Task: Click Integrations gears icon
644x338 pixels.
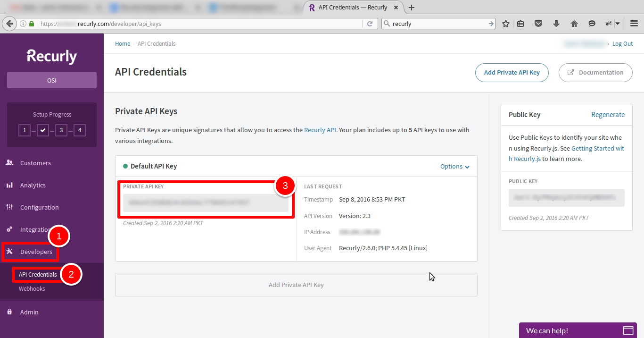Action: pyautogui.click(x=9, y=229)
